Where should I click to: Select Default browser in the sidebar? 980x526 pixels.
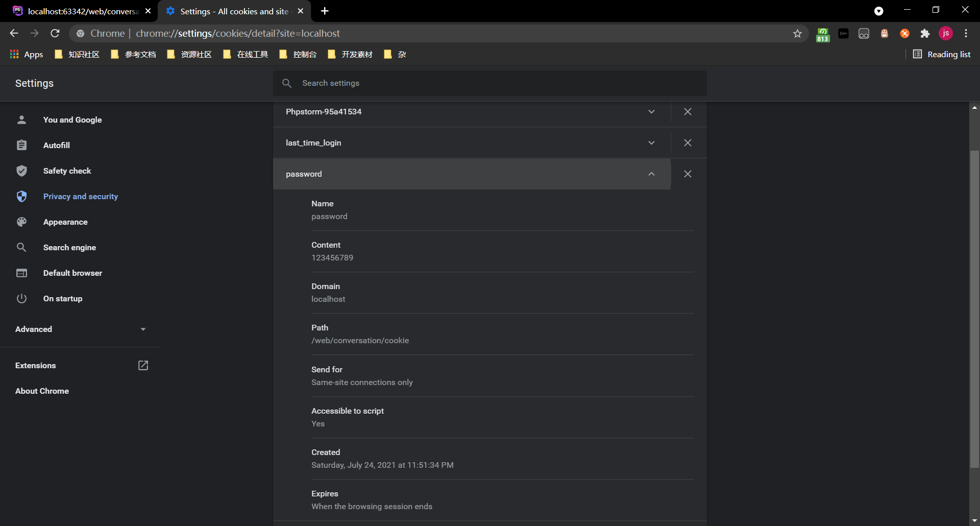tap(72, 273)
